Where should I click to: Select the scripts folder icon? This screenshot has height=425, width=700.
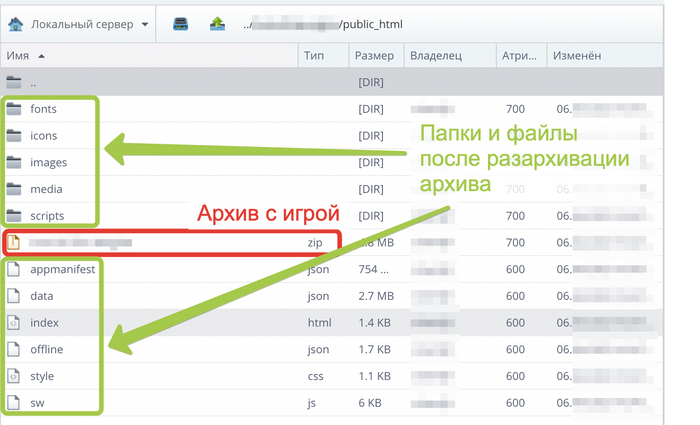(x=14, y=216)
